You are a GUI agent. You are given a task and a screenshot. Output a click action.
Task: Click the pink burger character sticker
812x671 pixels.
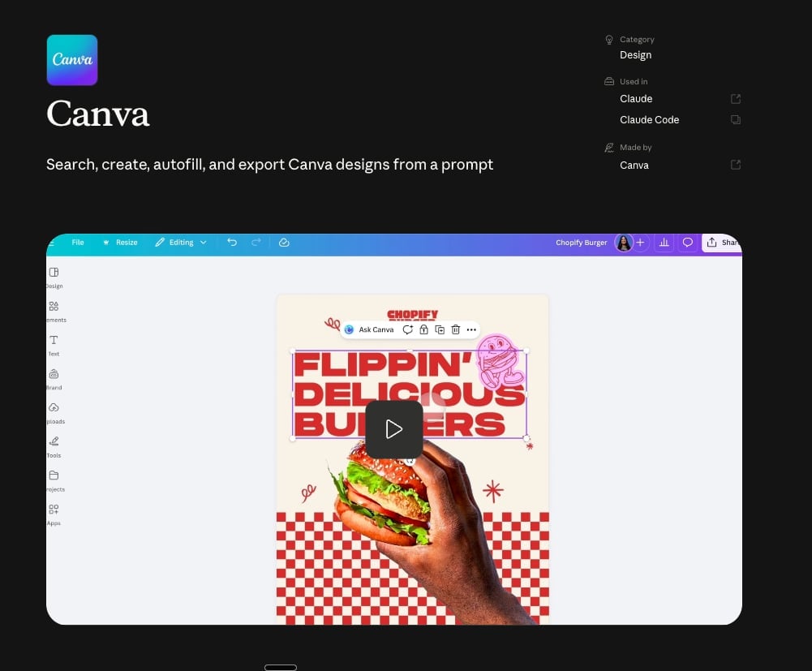(500, 362)
